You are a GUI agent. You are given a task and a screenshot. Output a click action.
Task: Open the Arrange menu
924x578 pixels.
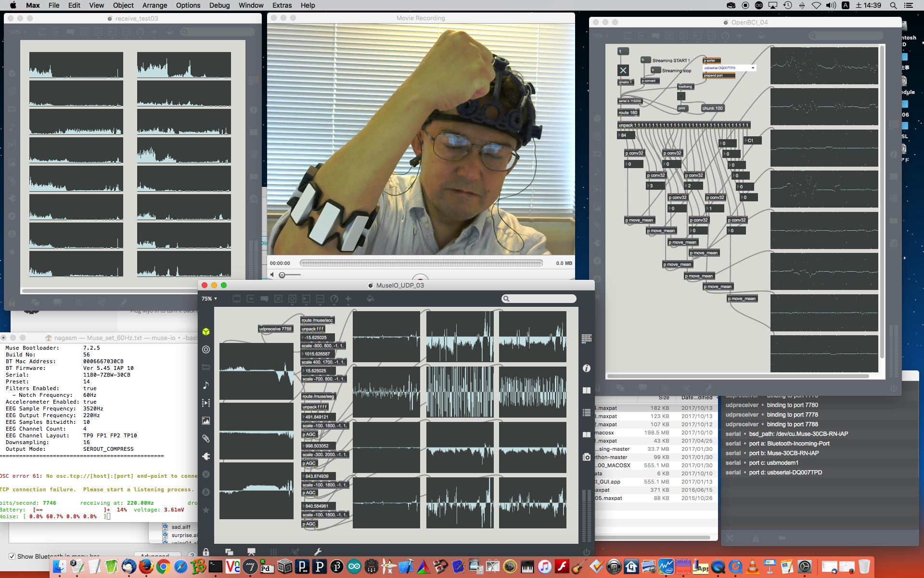[154, 5]
